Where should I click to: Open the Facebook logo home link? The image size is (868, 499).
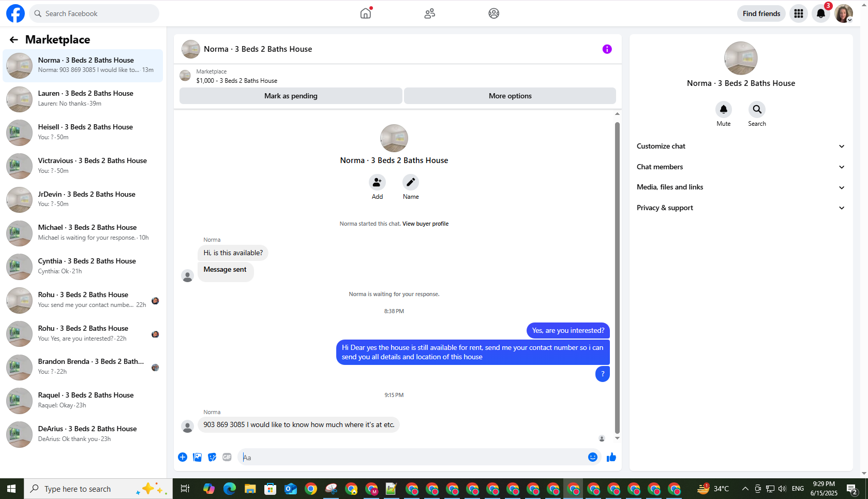tap(16, 13)
